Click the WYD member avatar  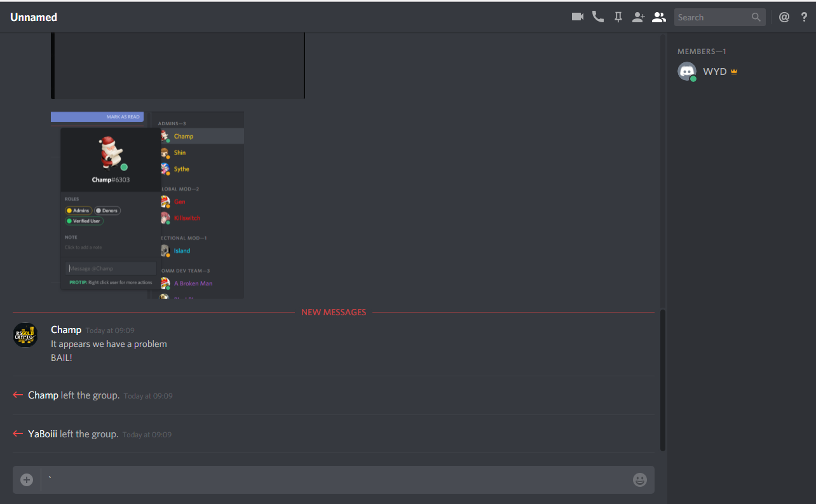(x=687, y=72)
